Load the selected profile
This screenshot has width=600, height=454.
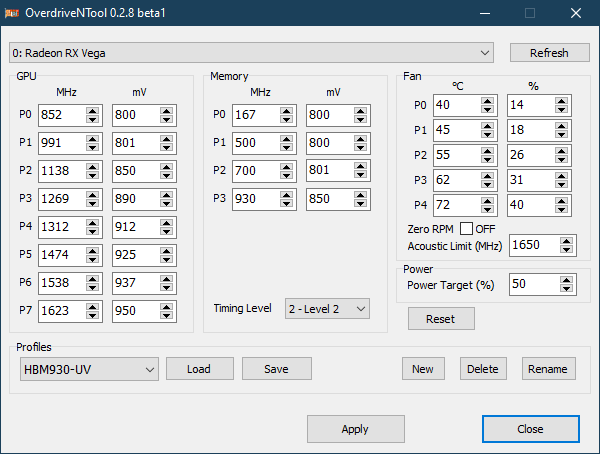(x=200, y=369)
